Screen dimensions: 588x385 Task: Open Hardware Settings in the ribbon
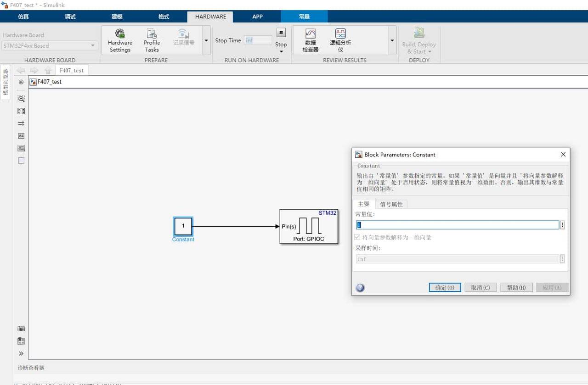pyautogui.click(x=119, y=40)
